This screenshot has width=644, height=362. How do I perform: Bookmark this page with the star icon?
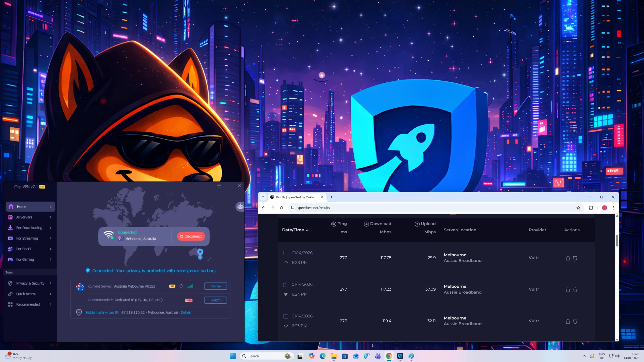[578, 208]
